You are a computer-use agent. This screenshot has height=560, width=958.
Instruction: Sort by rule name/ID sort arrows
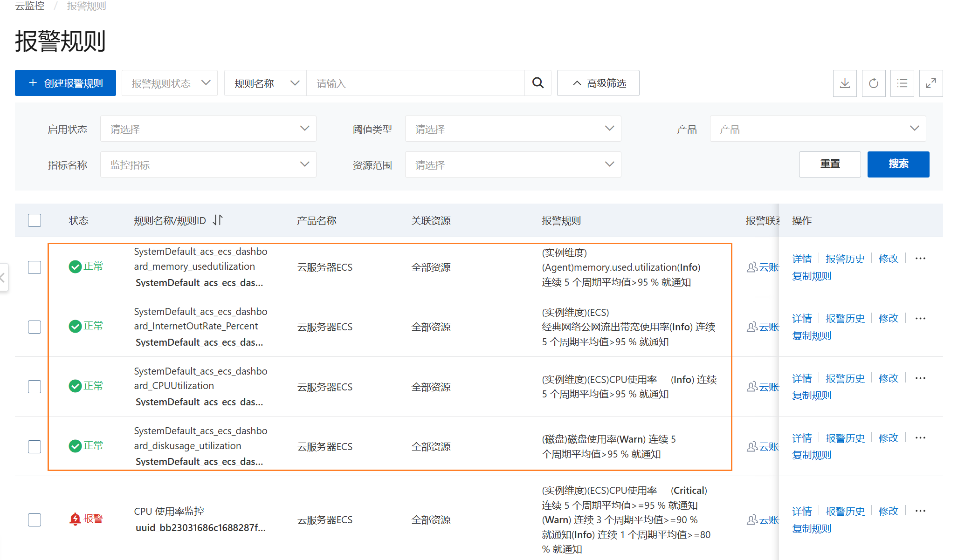pyautogui.click(x=218, y=220)
